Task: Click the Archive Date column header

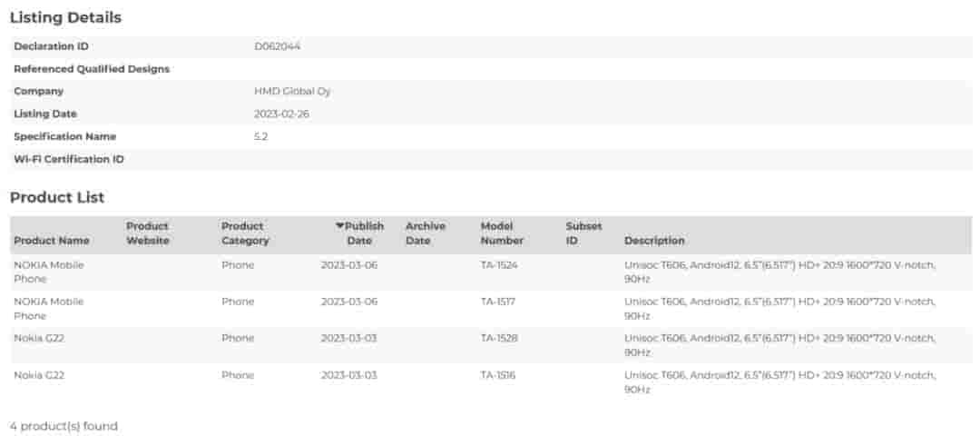Action: 425,233
